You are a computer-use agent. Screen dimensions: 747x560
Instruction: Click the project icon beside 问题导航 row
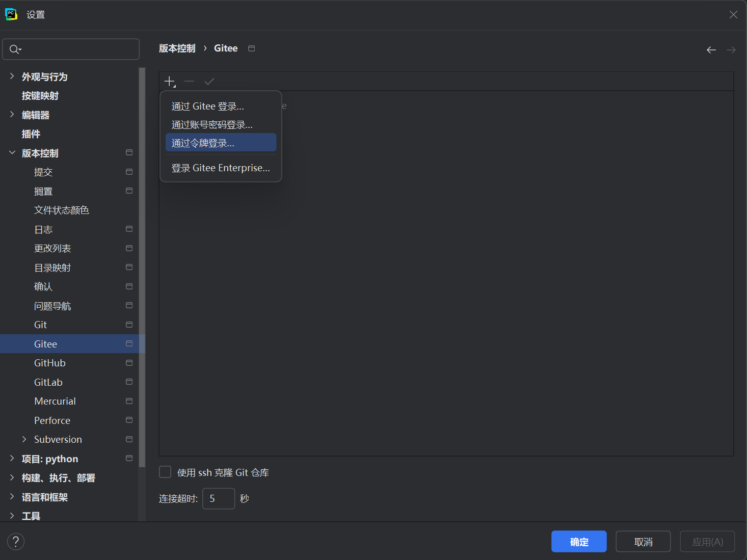129,306
